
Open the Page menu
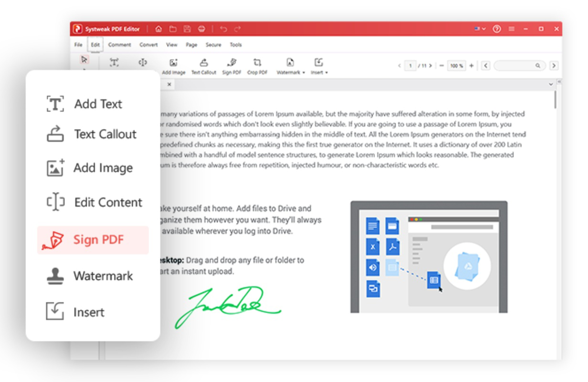[x=191, y=45]
